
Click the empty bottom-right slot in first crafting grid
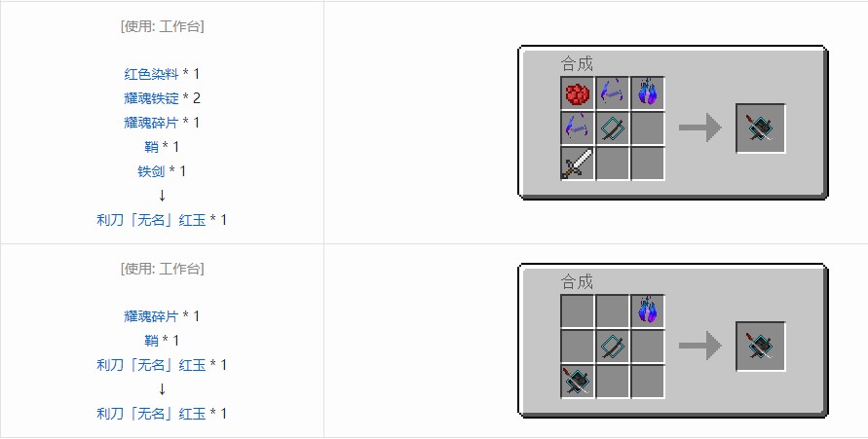coord(647,164)
